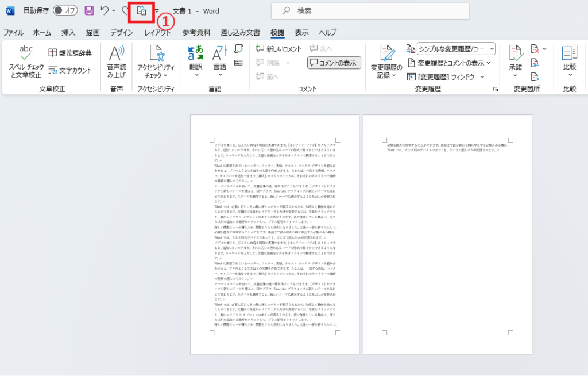Go to 次へ next comment

[321, 48]
